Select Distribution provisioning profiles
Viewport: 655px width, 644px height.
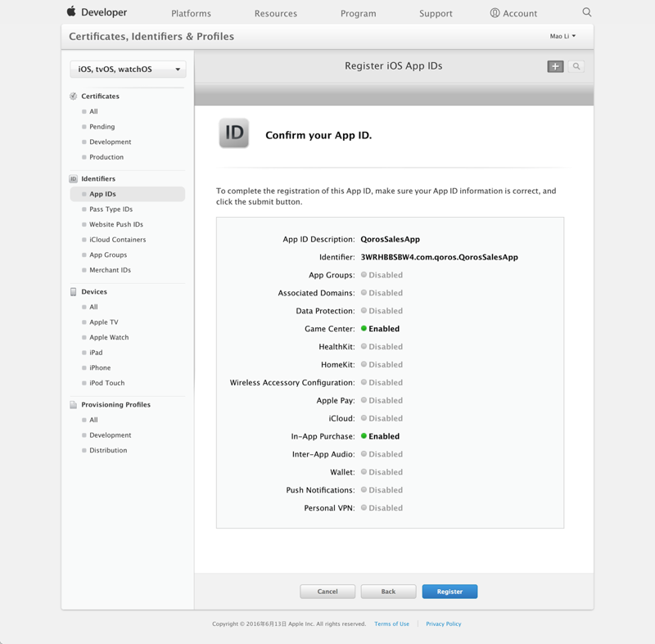click(108, 450)
